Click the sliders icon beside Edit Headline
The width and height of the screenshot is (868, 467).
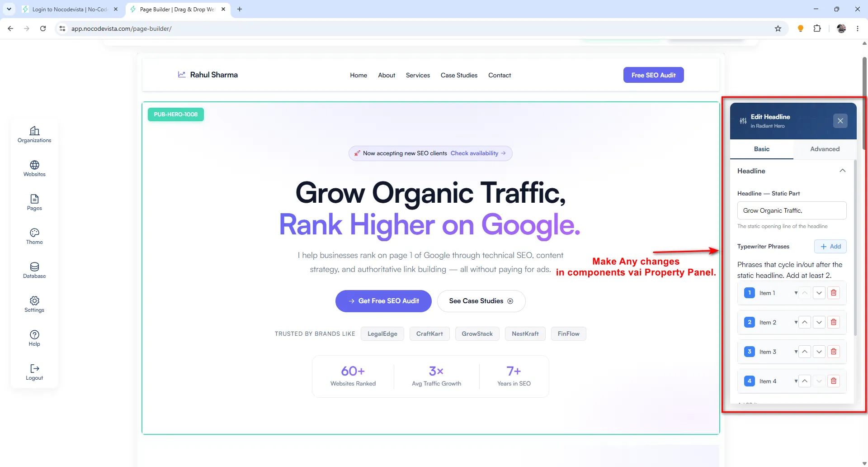point(743,121)
